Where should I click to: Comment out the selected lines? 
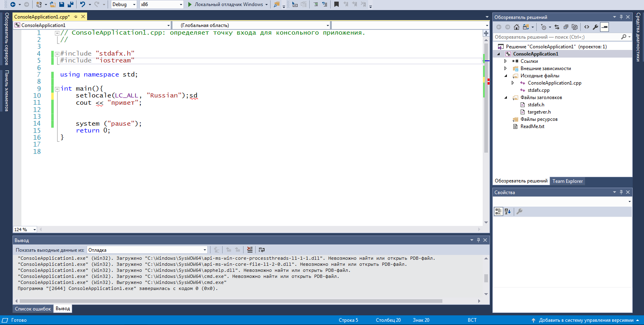tap(316, 4)
